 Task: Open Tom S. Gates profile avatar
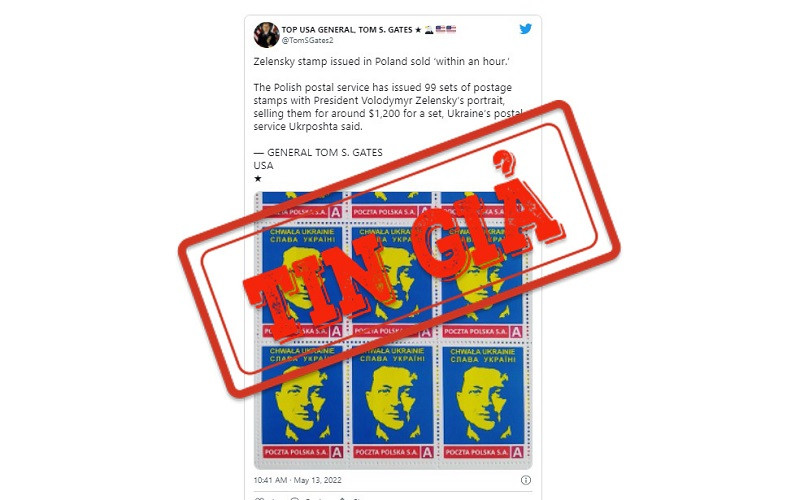coord(266,35)
